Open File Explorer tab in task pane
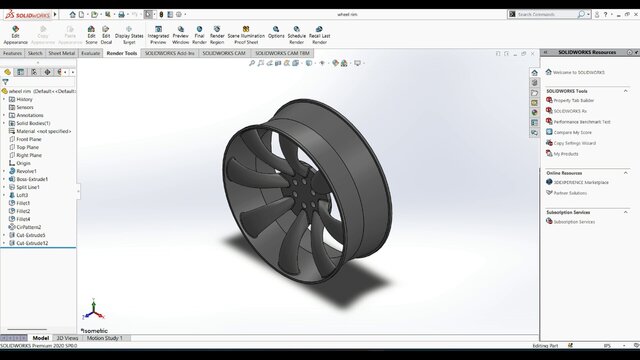Viewport: 640px width, 360px height. pyautogui.click(x=534, y=93)
